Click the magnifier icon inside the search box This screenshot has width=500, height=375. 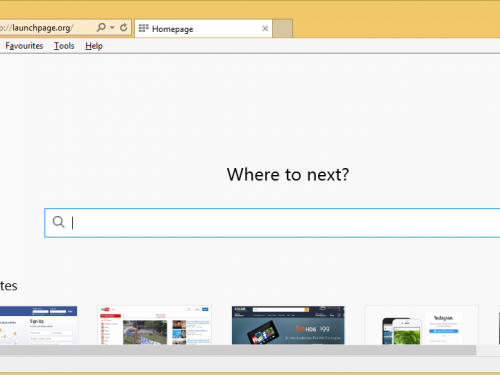(x=59, y=222)
